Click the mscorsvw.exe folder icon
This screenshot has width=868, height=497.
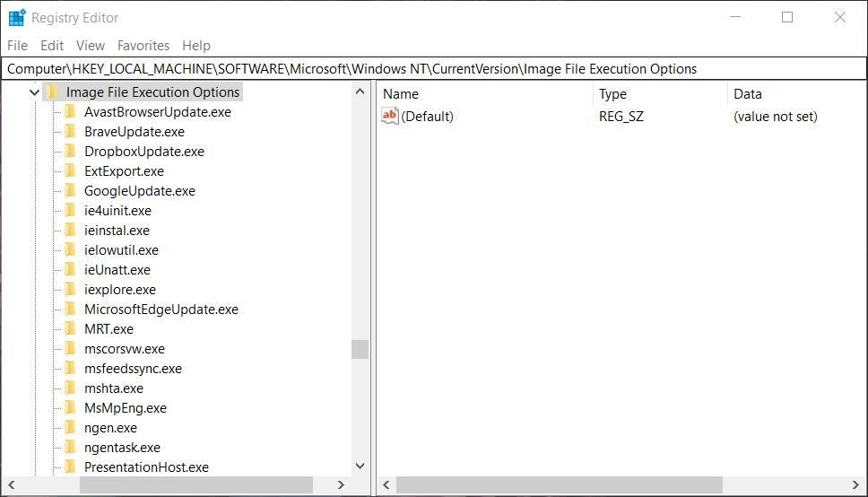tap(70, 349)
